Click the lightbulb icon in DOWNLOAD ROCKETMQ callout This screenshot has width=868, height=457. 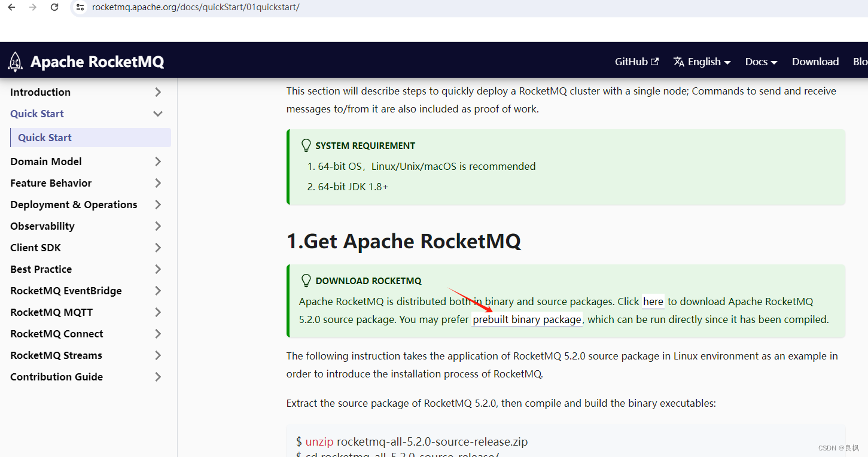(306, 280)
